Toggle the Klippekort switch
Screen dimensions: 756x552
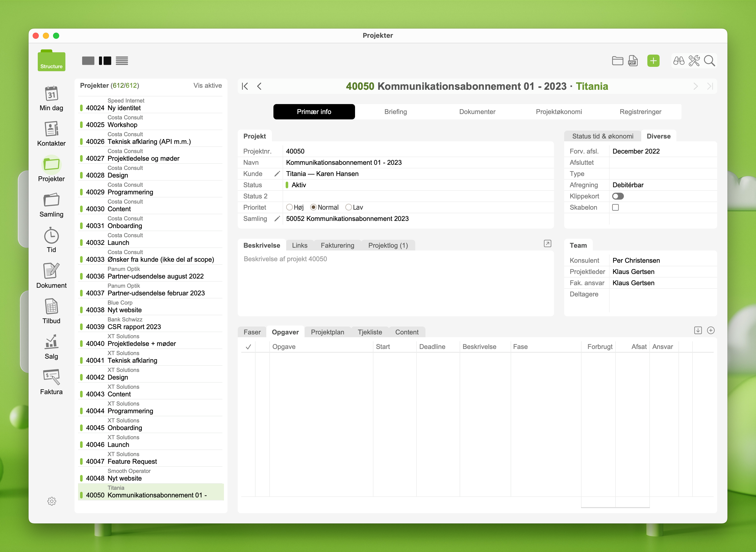[618, 196]
